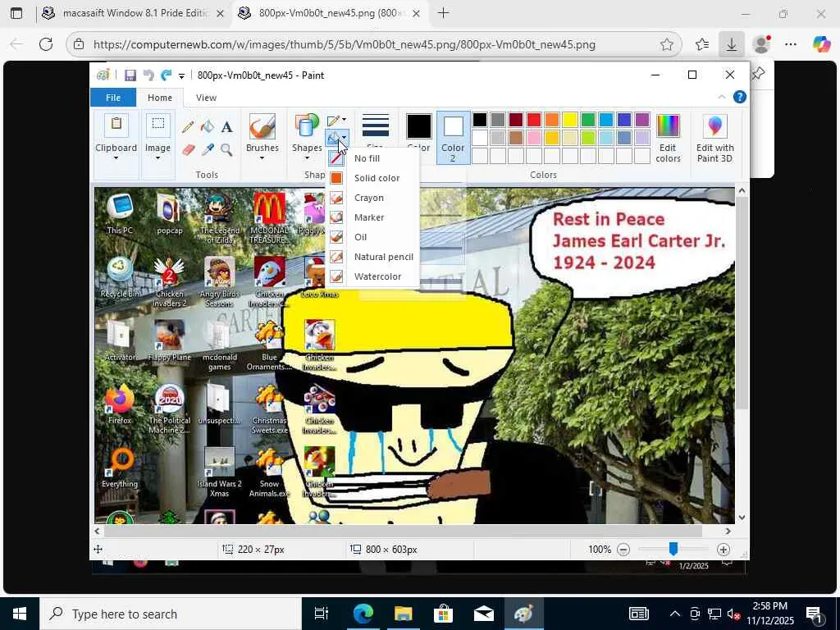
Task: Expand the Clipboard dropdown arrow
Action: point(116,158)
